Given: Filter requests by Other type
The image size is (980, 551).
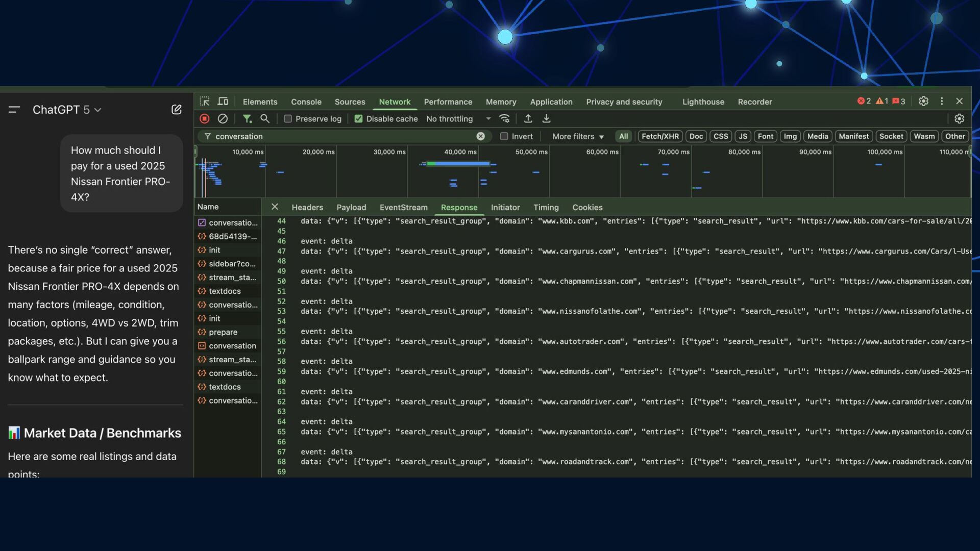Looking at the screenshot, I should (954, 136).
